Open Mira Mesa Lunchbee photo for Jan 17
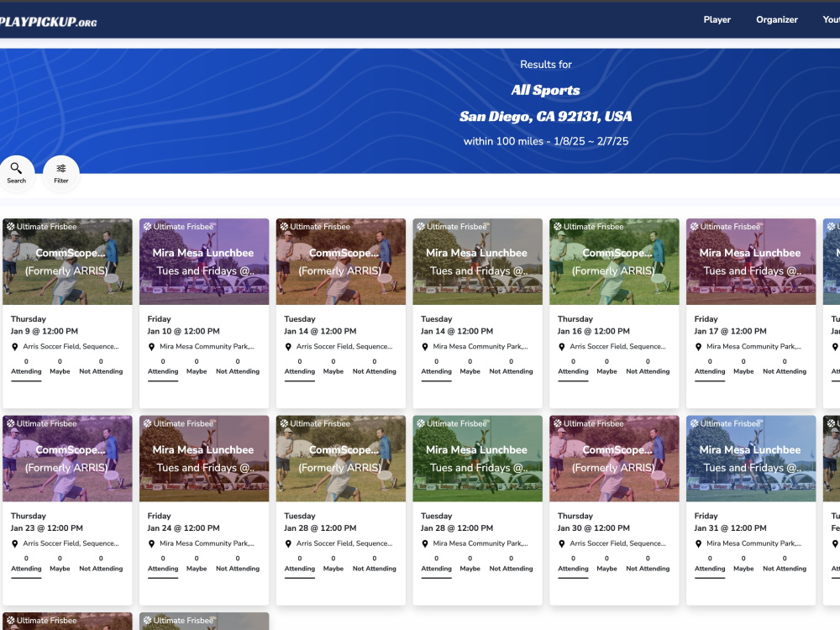 click(x=751, y=261)
